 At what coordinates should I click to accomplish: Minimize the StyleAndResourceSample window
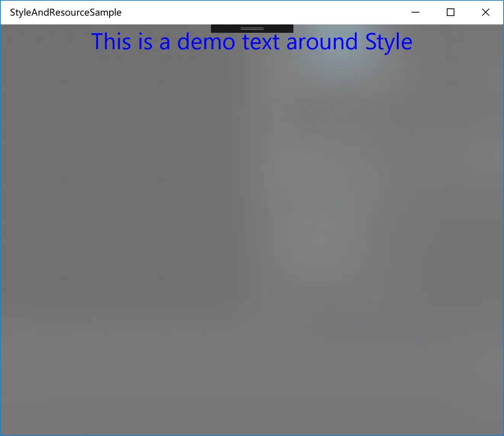coord(415,12)
